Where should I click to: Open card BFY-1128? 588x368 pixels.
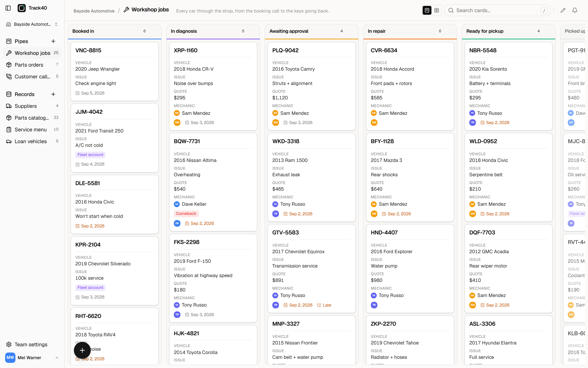click(410, 177)
